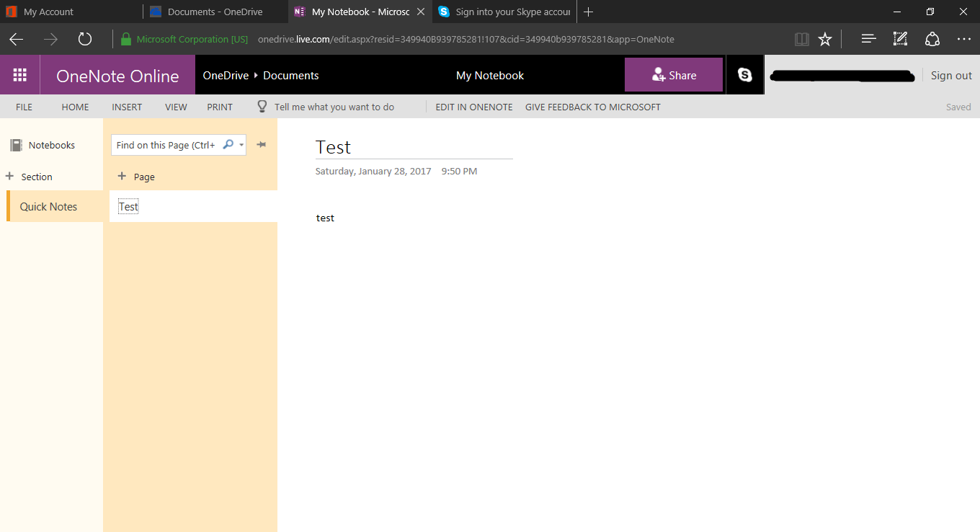Select the Test page in list

pos(193,206)
